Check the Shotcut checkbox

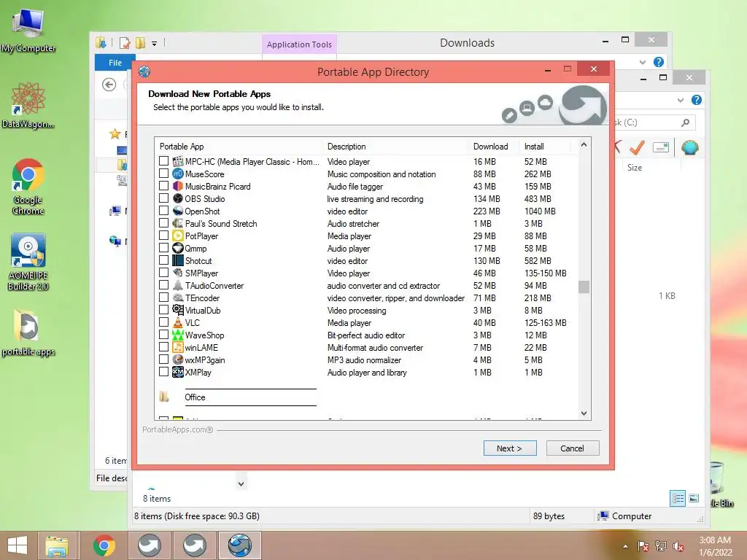coord(164,260)
